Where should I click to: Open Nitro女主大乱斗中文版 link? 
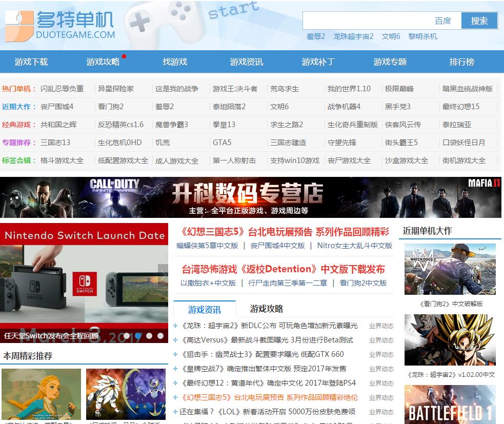354,246
